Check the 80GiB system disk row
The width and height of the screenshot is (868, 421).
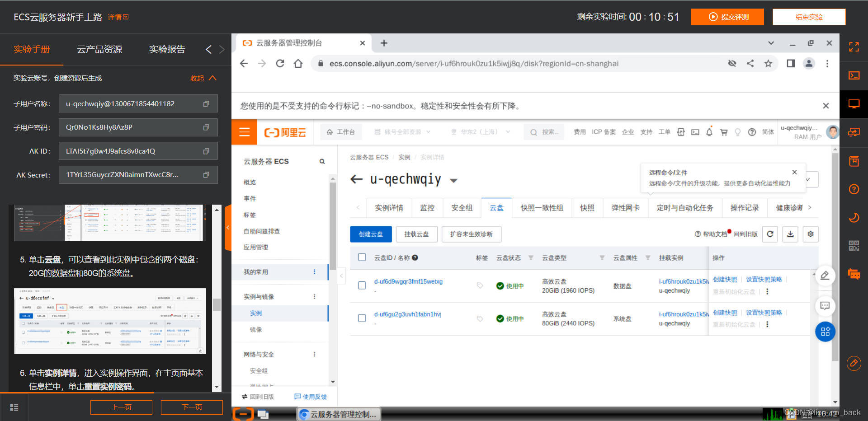[362, 318]
